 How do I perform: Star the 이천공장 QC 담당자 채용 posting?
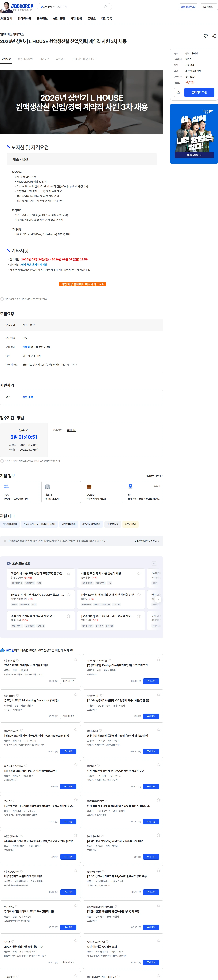click(x=158, y=694)
